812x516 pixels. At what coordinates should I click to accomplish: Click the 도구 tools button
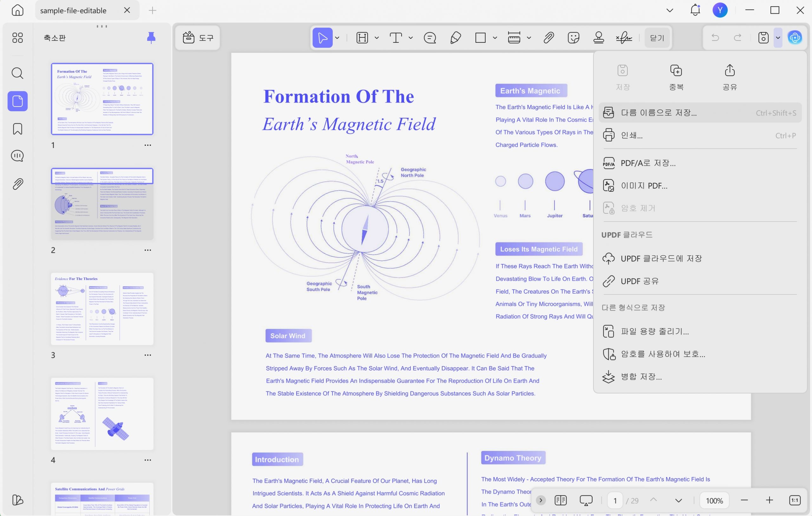pyautogui.click(x=198, y=37)
